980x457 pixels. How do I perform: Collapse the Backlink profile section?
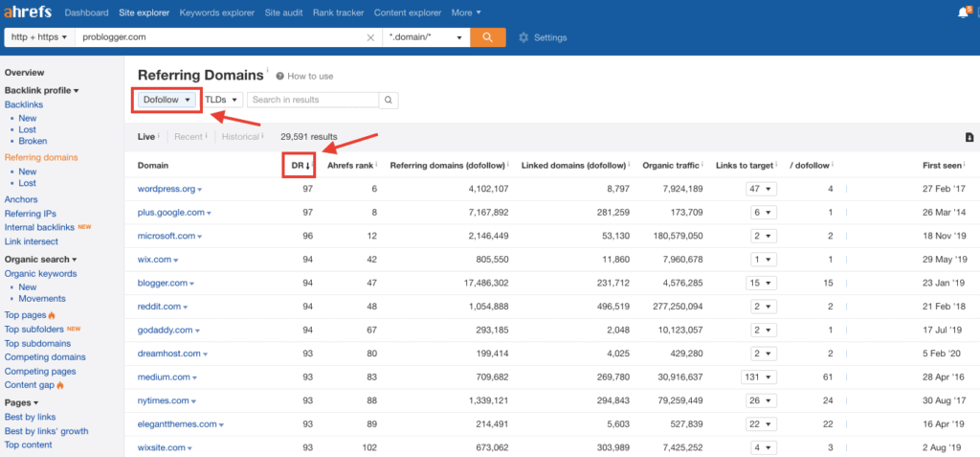click(x=42, y=90)
